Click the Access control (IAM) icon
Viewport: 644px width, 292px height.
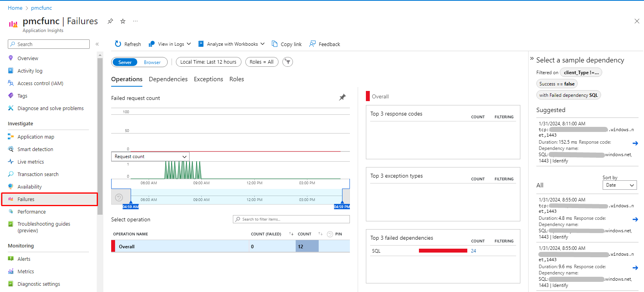point(11,83)
